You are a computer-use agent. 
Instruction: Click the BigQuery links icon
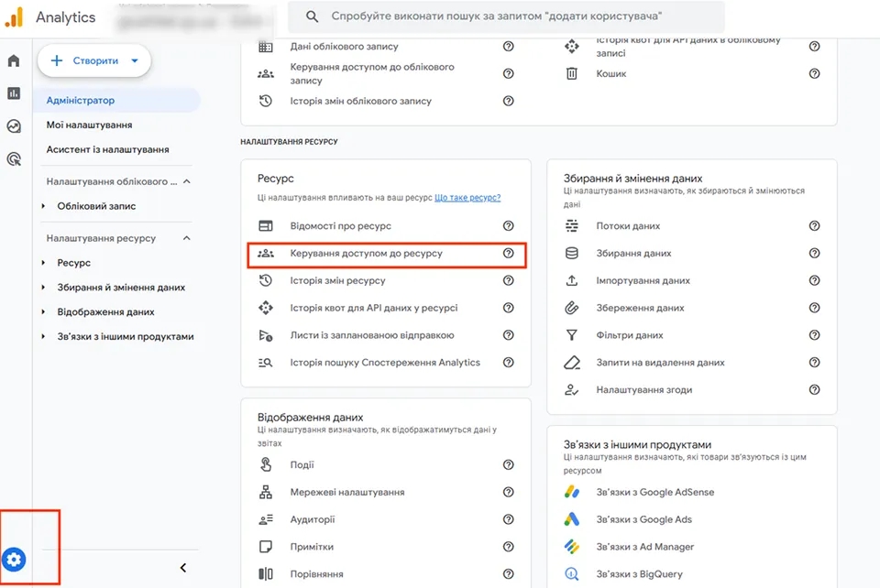click(572, 574)
